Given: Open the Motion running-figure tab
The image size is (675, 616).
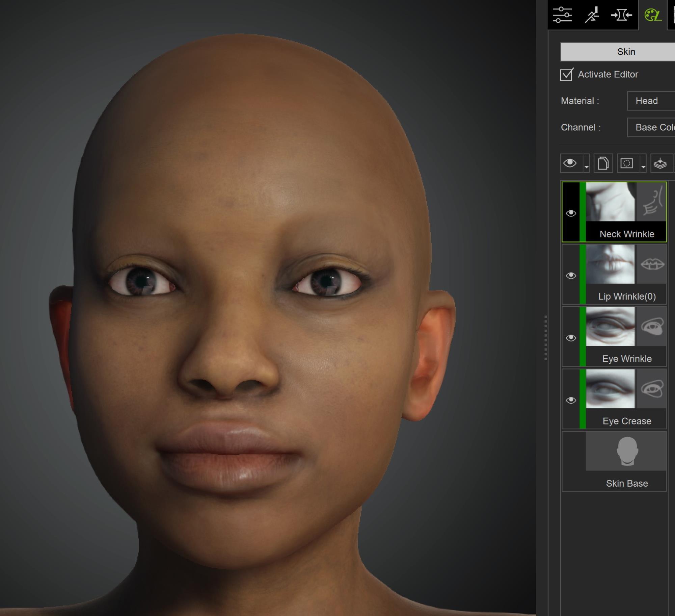Looking at the screenshot, I should click(592, 15).
